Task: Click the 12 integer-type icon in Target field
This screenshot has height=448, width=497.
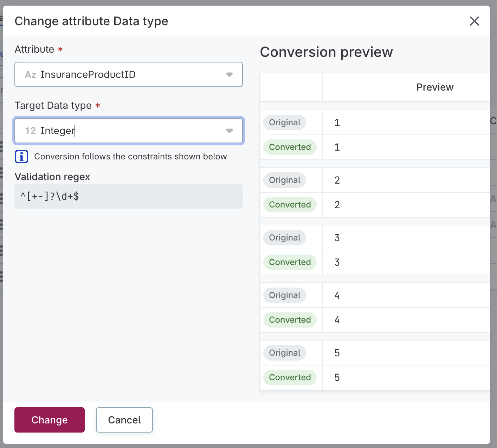Action: coord(30,131)
